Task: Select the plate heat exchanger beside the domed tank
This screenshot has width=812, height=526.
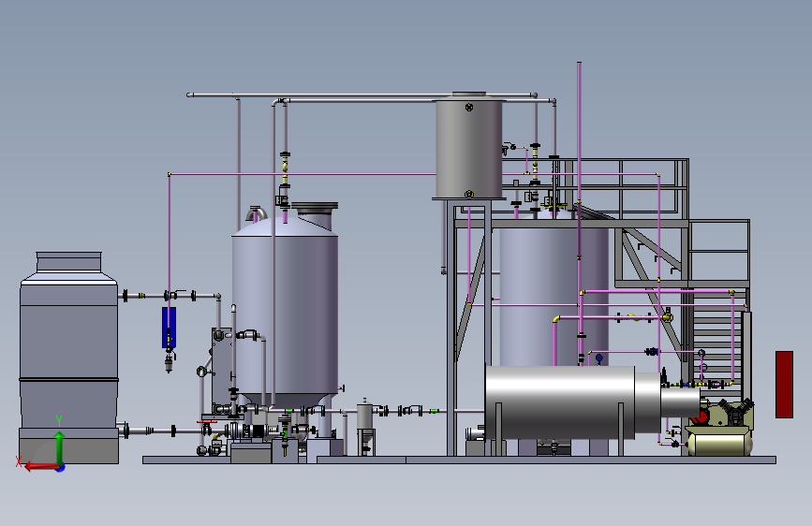Action: [x=222, y=372]
